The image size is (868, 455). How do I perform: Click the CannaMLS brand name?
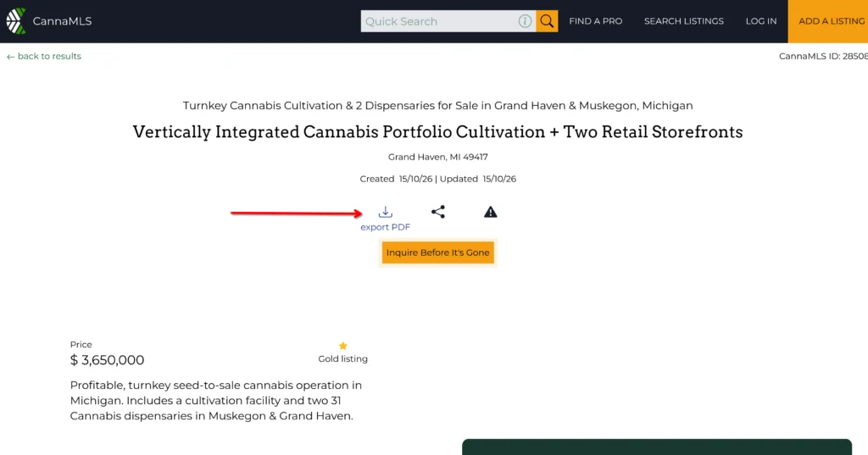point(62,21)
